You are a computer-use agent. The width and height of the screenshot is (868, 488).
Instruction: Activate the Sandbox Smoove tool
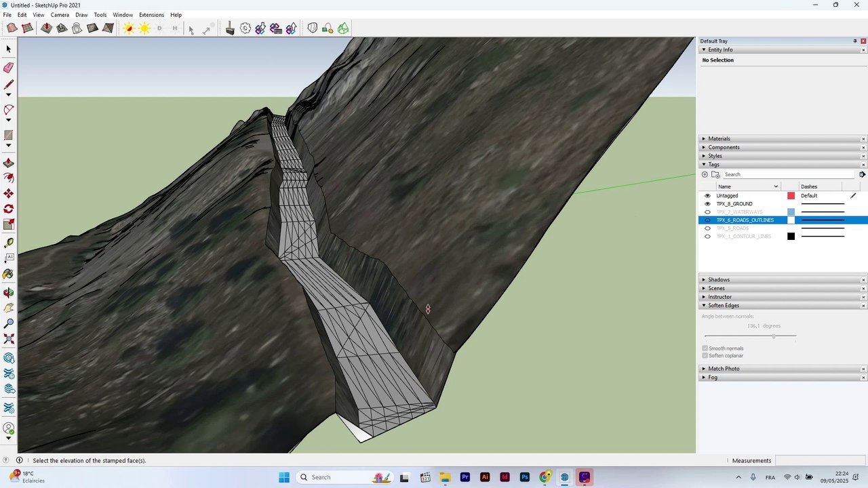pyautogui.click(x=46, y=28)
